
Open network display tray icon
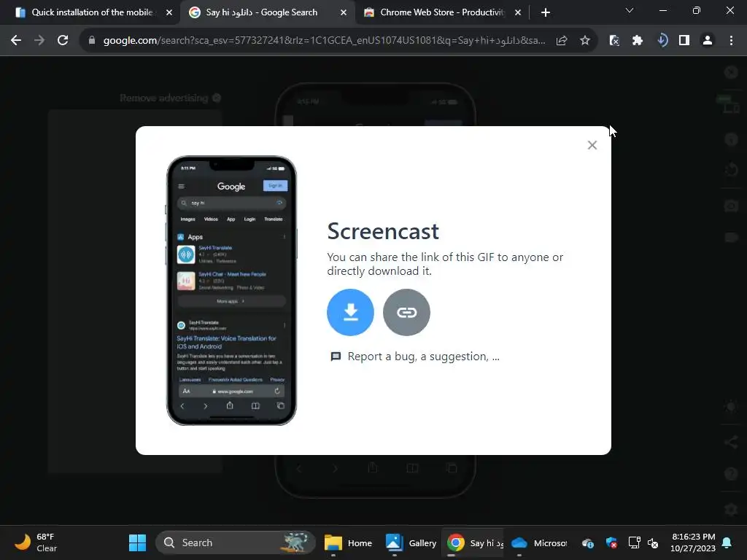click(634, 542)
